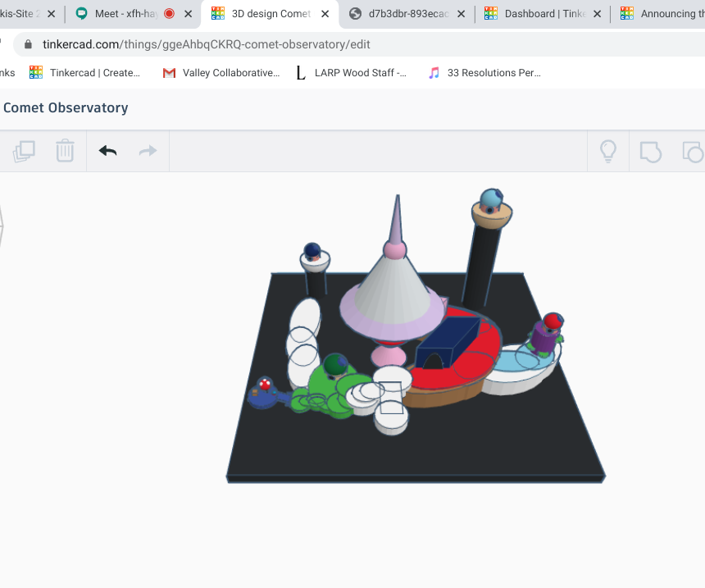
Task: Undo the last action
Action: [108, 151]
